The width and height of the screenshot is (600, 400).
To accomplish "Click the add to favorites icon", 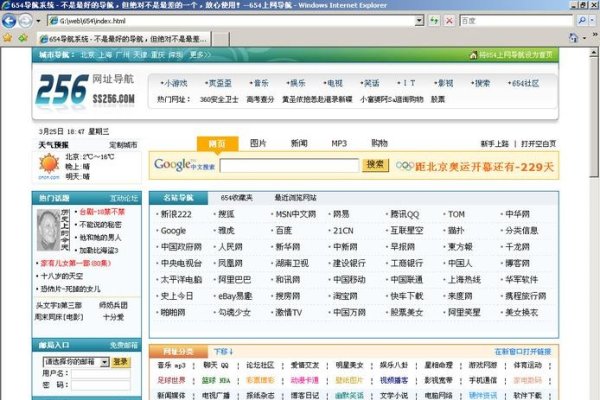I will pos(23,38).
